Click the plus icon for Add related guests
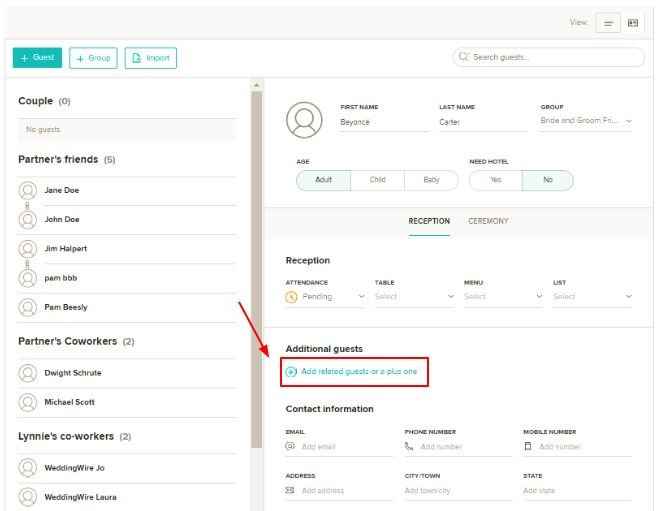This screenshot has height=511, width=661. (291, 371)
